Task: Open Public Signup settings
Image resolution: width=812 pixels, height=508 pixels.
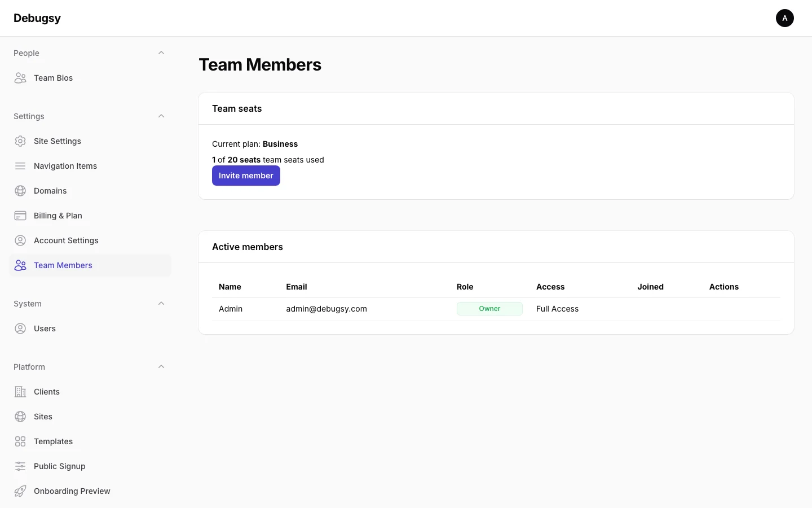Action: 90,466
